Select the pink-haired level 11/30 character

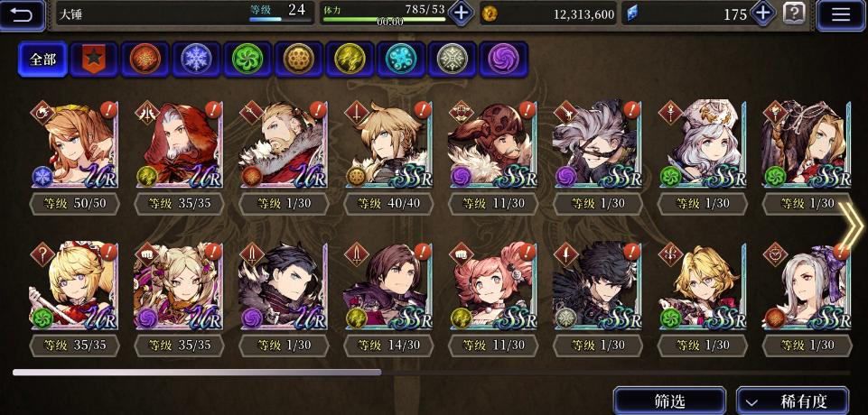492,300
